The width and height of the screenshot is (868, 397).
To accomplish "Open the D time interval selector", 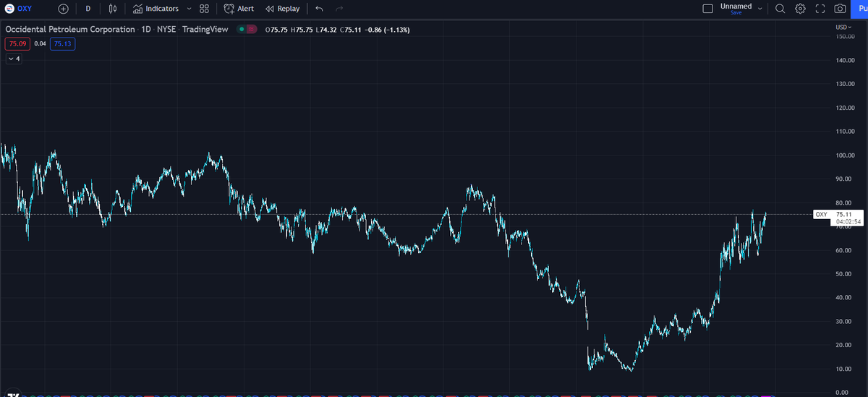I will (x=88, y=9).
